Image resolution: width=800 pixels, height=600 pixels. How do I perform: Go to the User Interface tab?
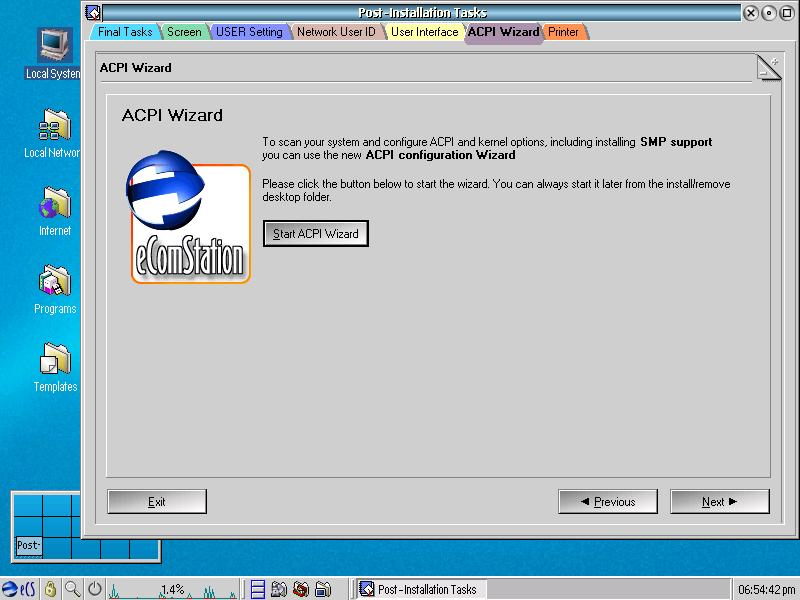(424, 32)
